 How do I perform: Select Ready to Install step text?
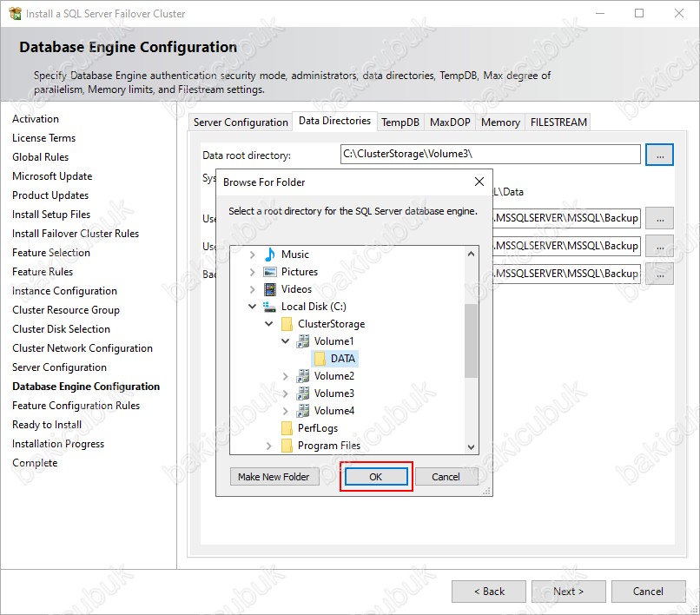click(46, 425)
